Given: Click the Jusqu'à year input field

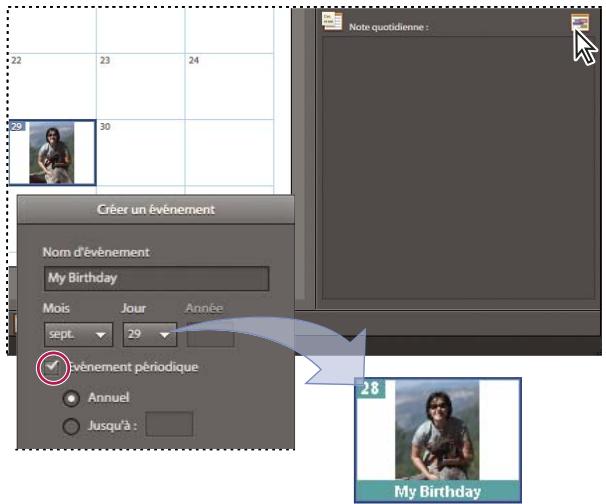Looking at the screenshot, I should [x=169, y=424].
